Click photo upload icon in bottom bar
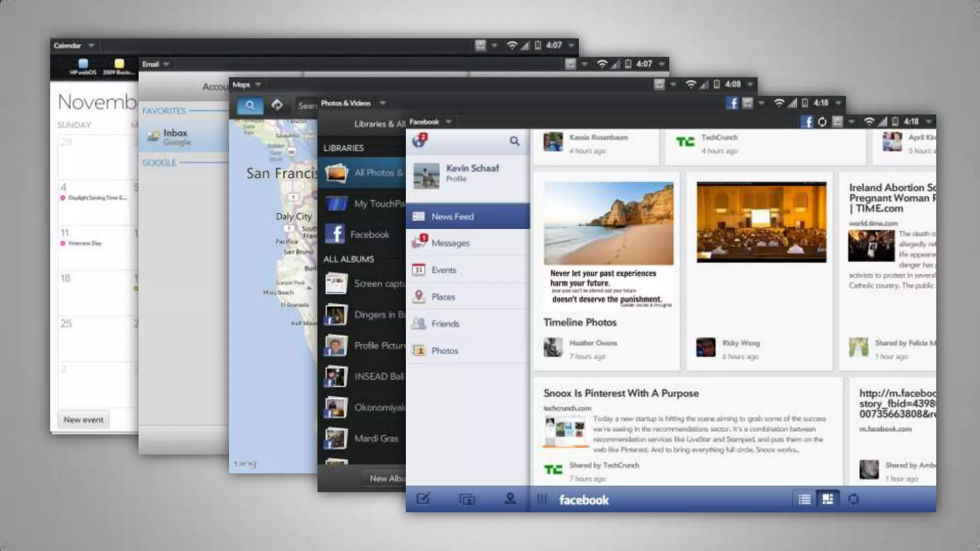 point(467,499)
